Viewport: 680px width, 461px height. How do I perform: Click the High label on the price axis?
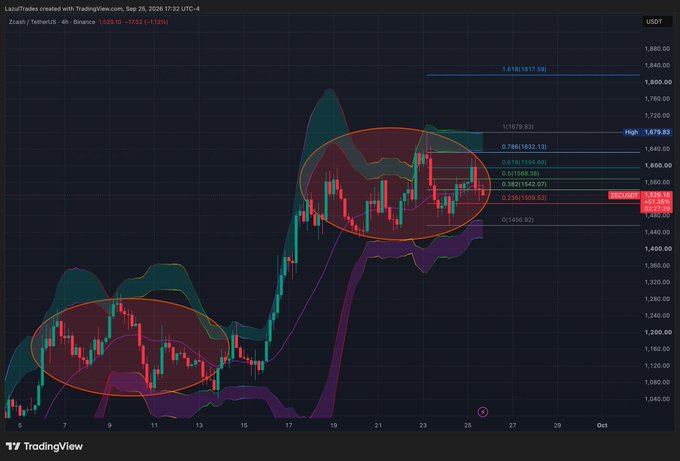631,132
